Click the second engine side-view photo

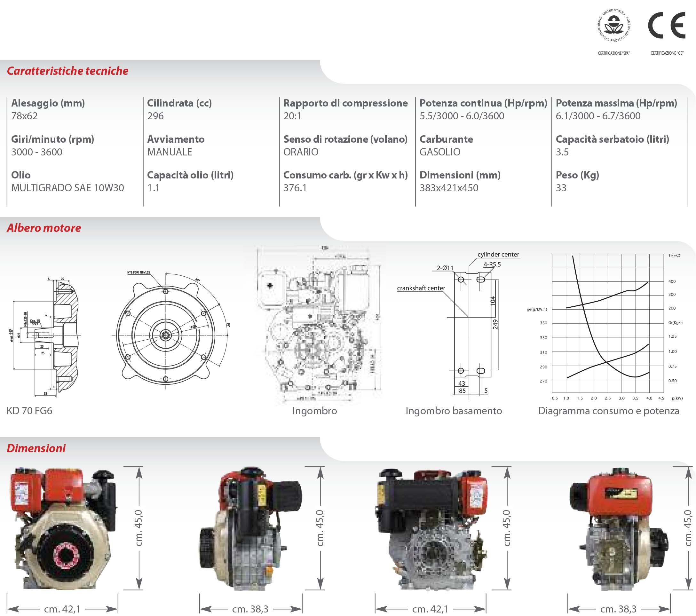pos(251,529)
